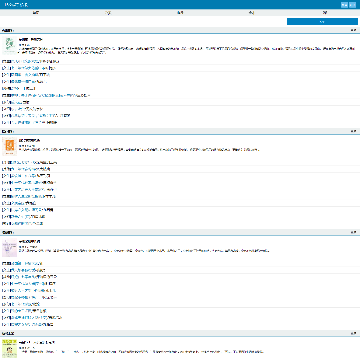Select the first navigation tab at the far left
The image size is (360, 360).
36,13
